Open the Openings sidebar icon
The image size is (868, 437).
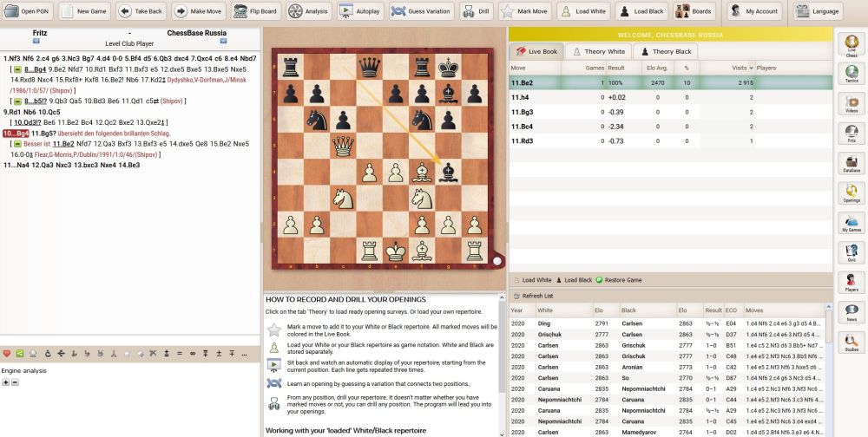click(851, 192)
